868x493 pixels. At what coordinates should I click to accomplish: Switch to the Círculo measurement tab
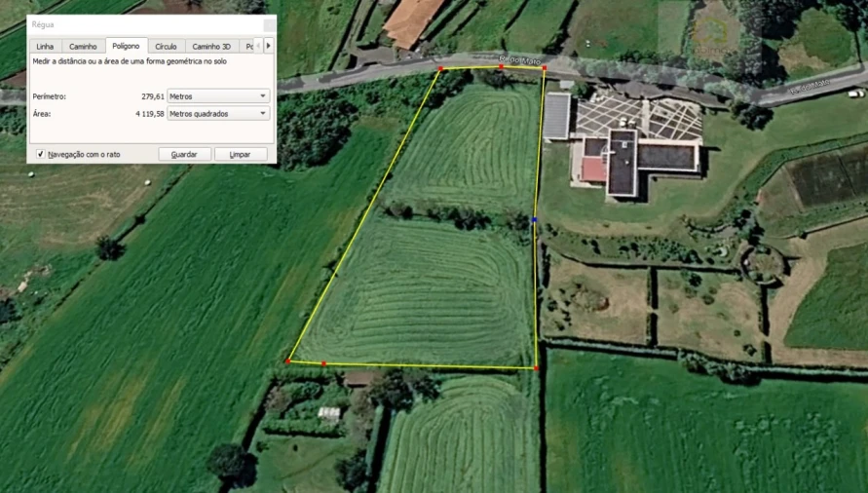point(166,47)
